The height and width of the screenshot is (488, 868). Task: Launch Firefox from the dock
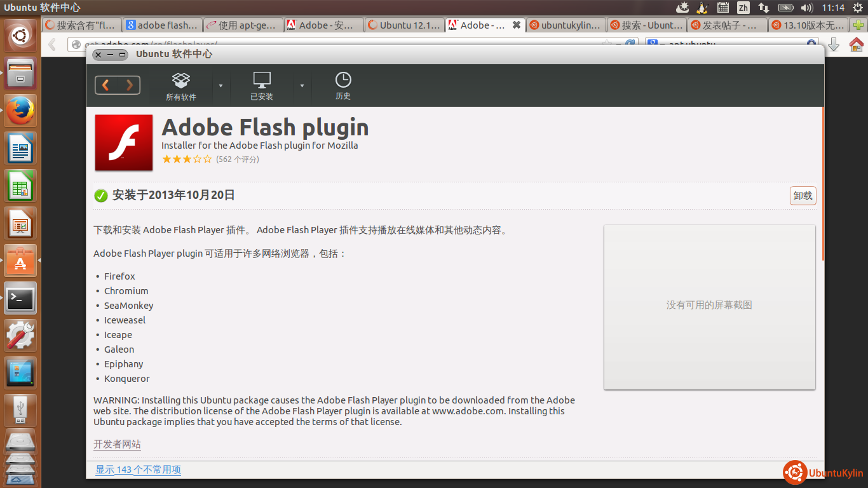20,111
